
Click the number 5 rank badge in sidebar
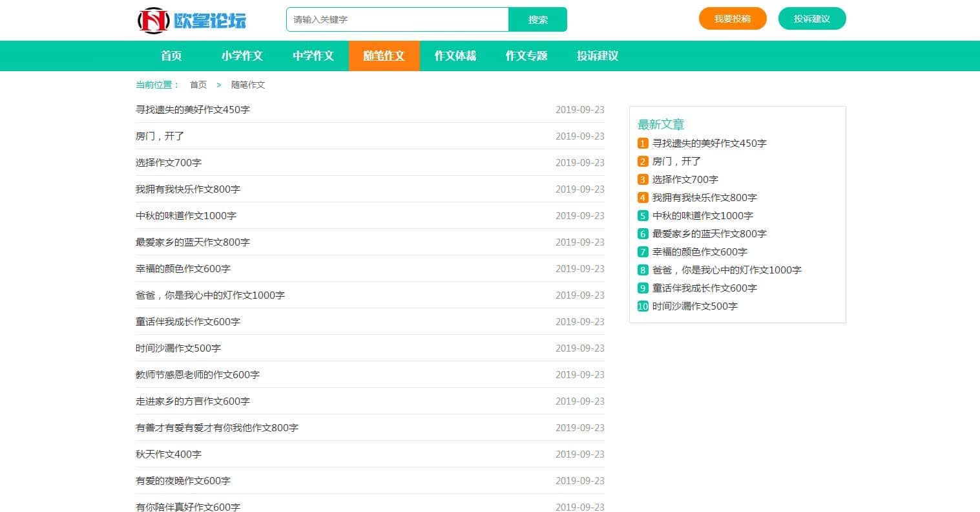click(643, 216)
